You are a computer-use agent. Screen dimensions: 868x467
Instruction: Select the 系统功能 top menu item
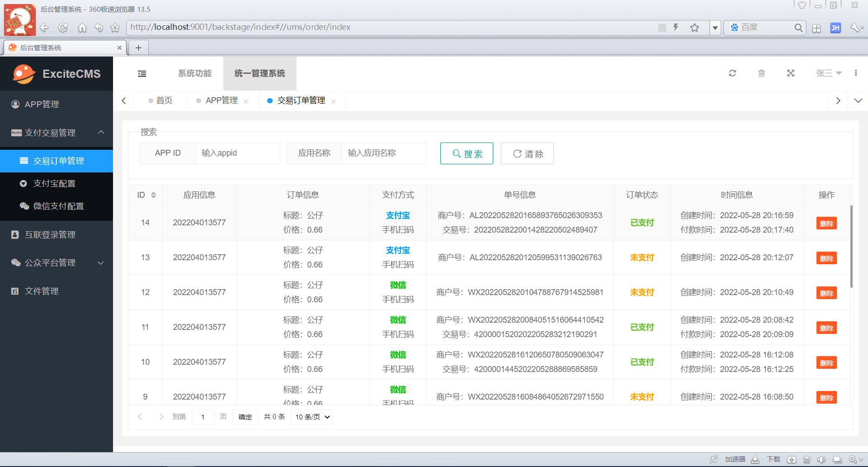click(194, 73)
